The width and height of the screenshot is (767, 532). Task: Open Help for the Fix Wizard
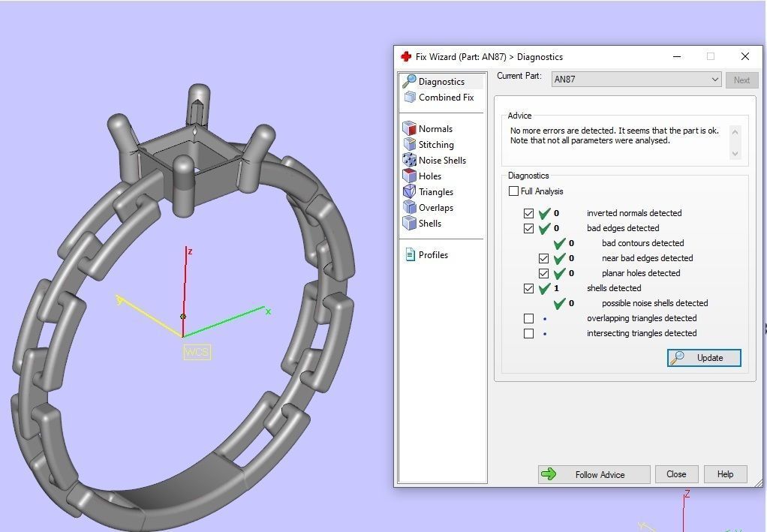coord(725,474)
